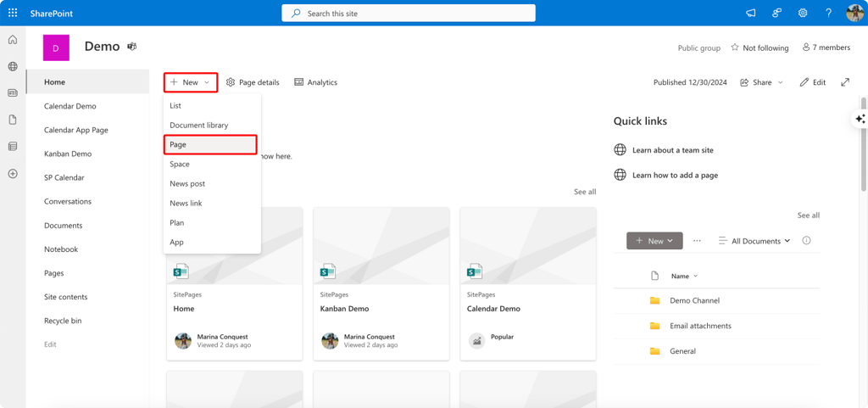Viewport: 868px width, 408px height.
Task: Choose News link from New menu
Action: tap(212, 204)
